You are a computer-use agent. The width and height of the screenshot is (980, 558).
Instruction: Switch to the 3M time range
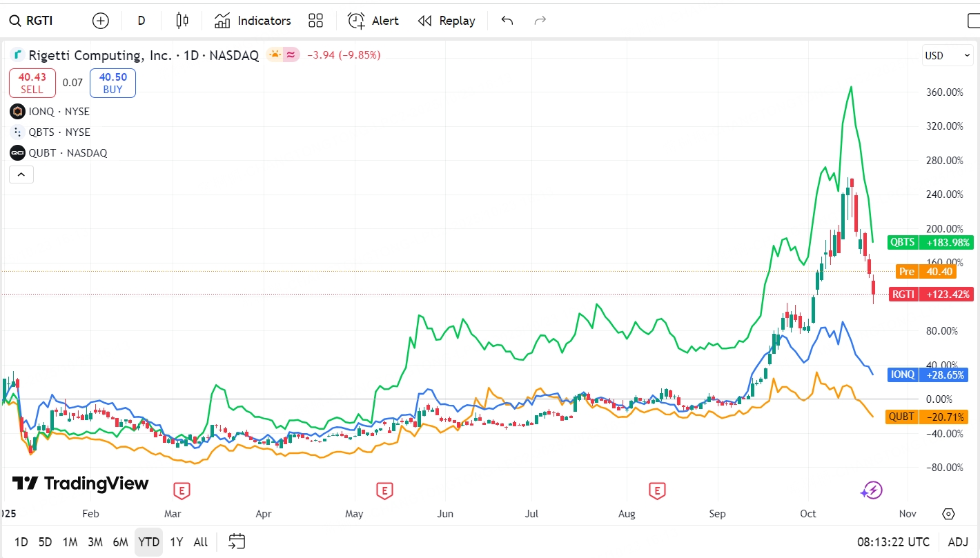click(x=95, y=542)
